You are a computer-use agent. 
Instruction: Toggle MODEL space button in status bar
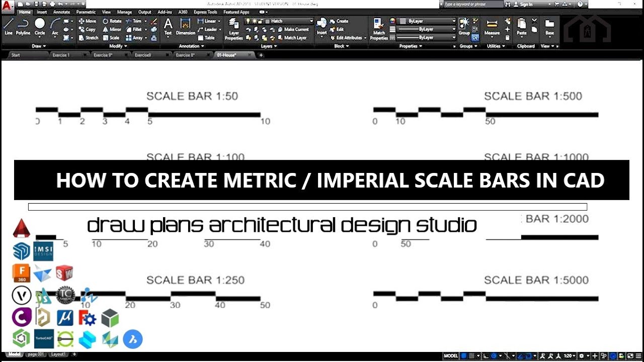(x=451, y=356)
